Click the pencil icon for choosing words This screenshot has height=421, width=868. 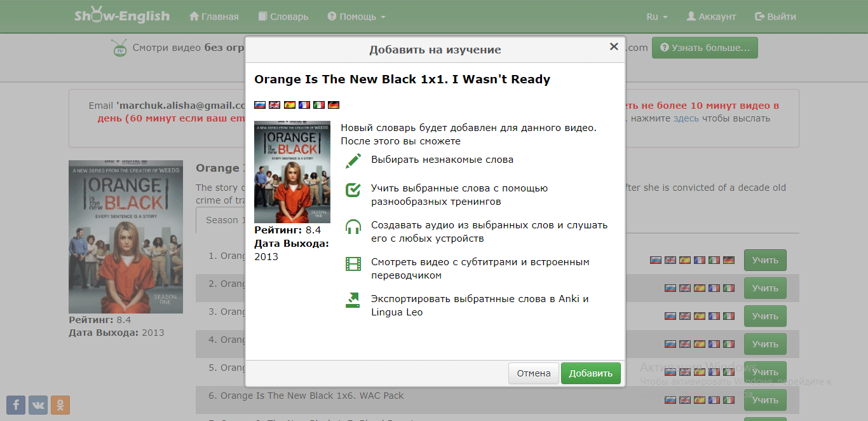coord(353,160)
